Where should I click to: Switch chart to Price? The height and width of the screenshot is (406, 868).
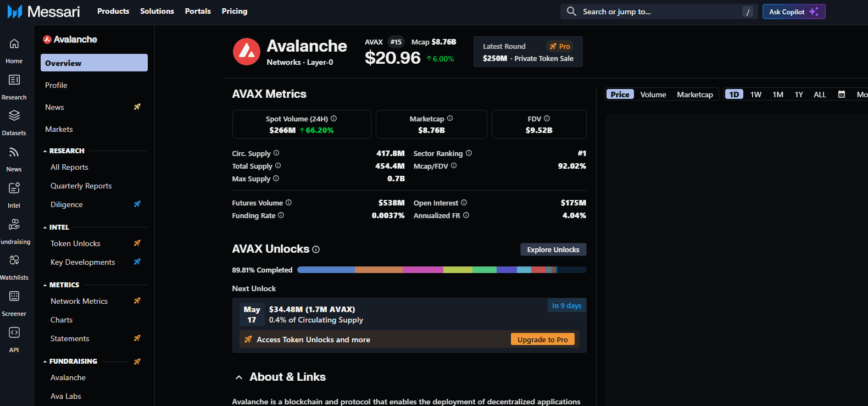pyautogui.click(x=620, y=94)
